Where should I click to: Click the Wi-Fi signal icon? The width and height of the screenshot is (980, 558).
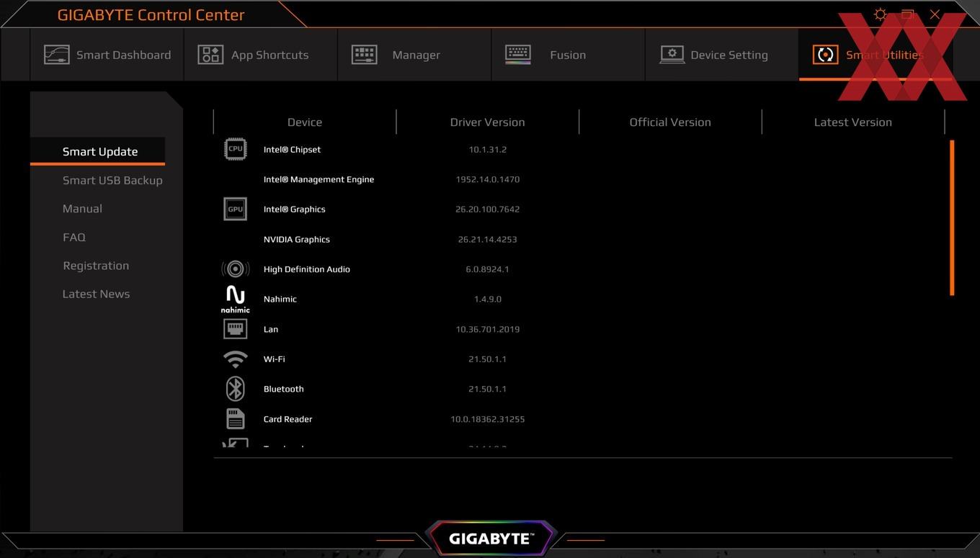(x=236, y=359)
